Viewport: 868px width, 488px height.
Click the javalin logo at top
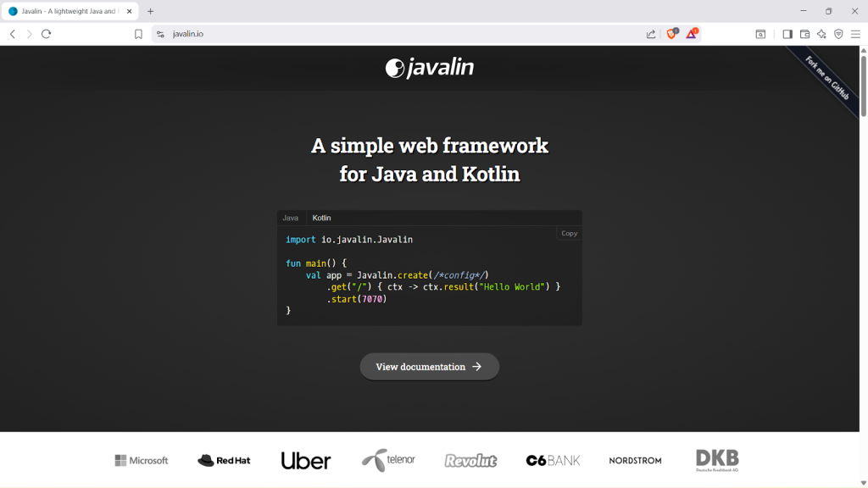[429, 68]
